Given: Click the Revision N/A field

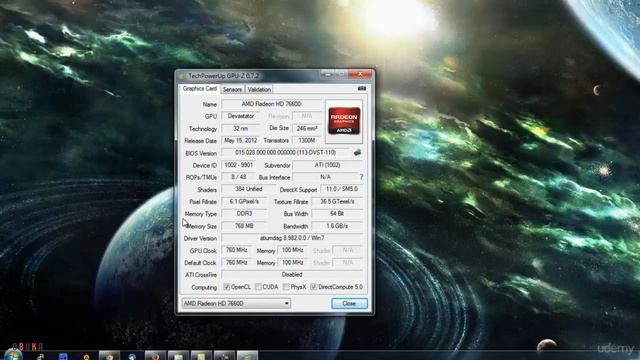Looking at the screenshot, I should coord(307,116).
